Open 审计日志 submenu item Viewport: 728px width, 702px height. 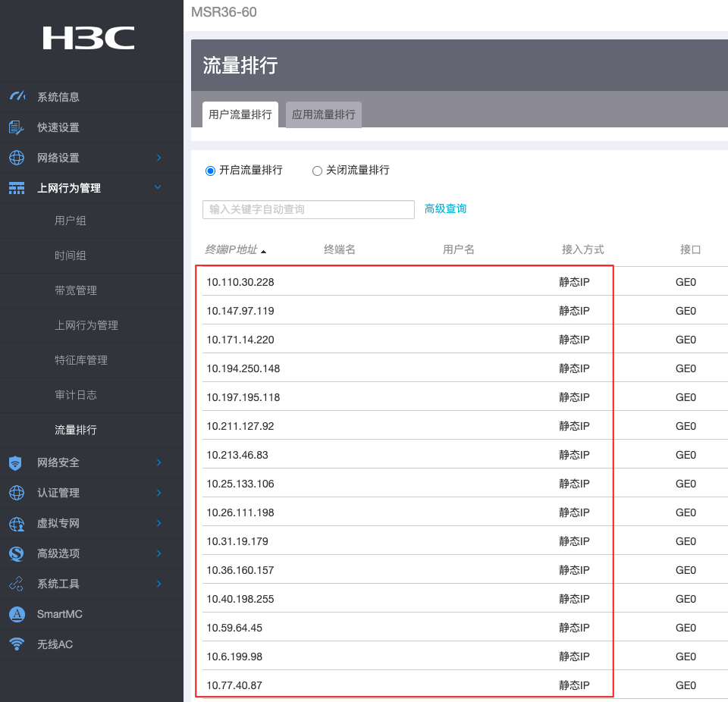76,395
